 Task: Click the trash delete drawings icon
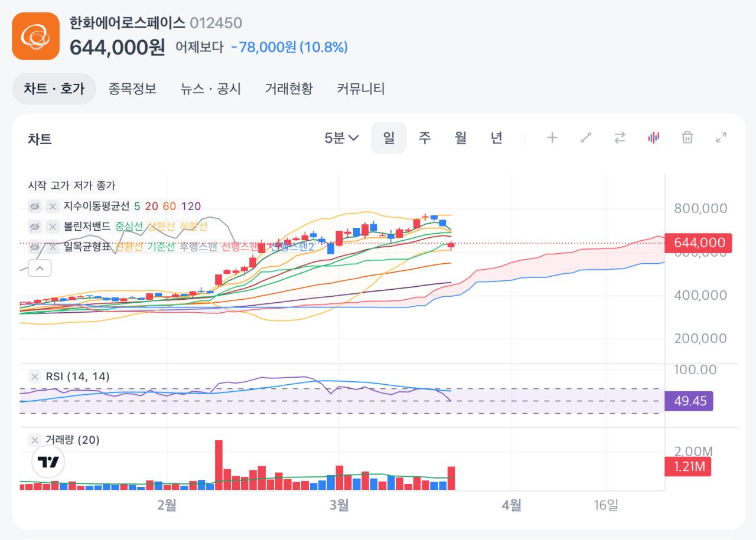687,138
